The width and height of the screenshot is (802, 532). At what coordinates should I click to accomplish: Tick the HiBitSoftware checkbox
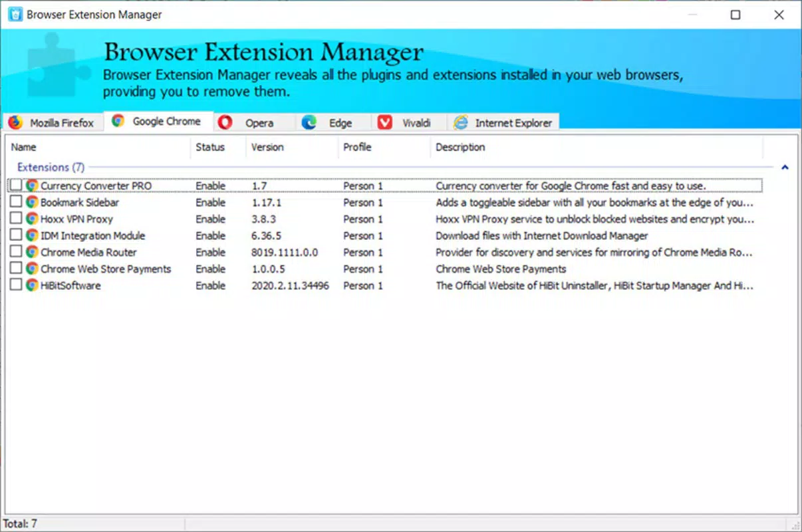point(16,285)
